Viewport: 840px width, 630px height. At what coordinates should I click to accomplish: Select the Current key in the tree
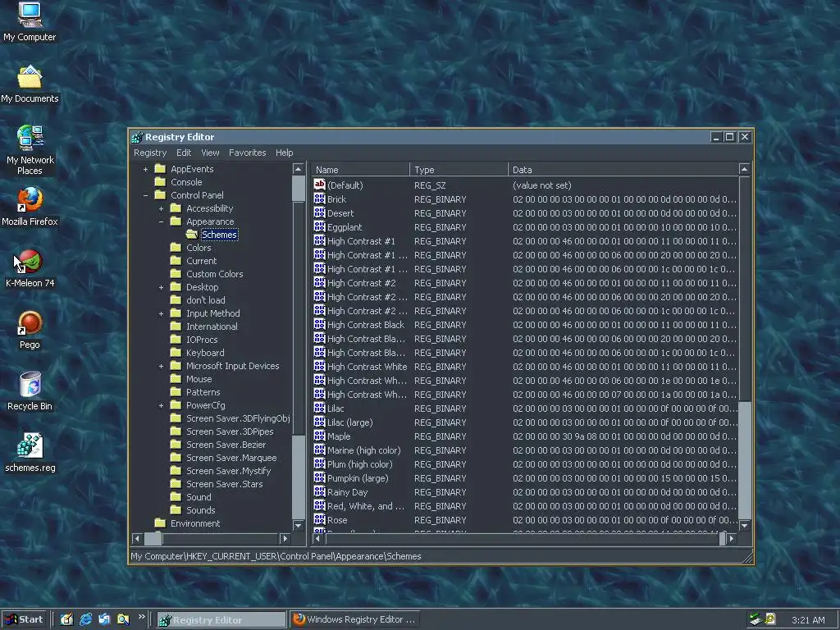[202, 261]
